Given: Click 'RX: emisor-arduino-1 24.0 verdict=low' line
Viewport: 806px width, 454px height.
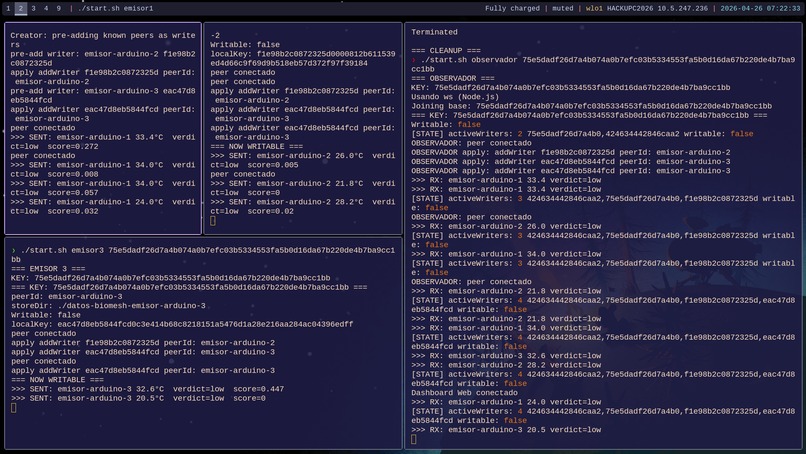Looking at the screenshot, I should pyautogui.click(x=506, y=402).
